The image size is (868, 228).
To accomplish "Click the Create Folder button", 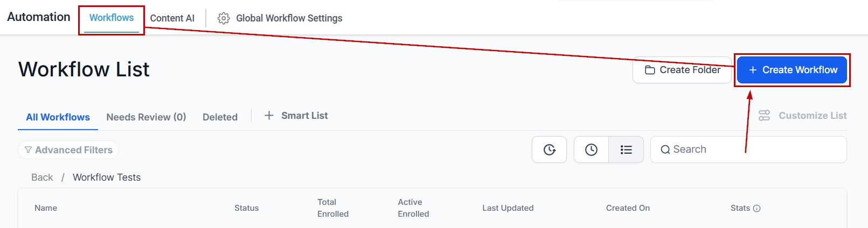I will point(682,70).
